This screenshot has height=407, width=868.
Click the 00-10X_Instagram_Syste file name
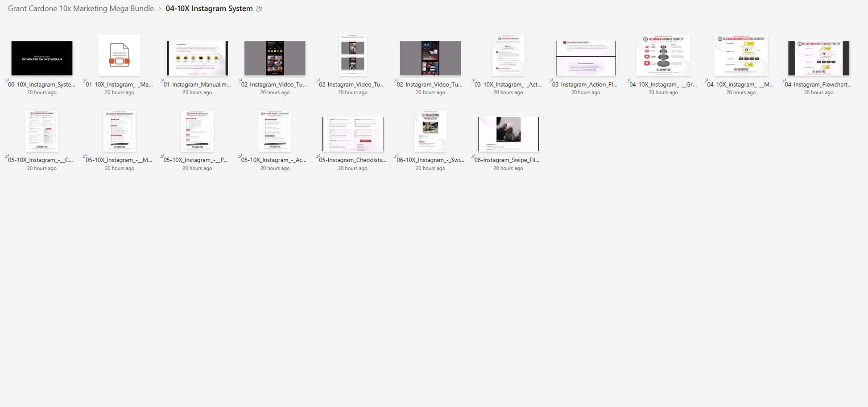point(42,84)
